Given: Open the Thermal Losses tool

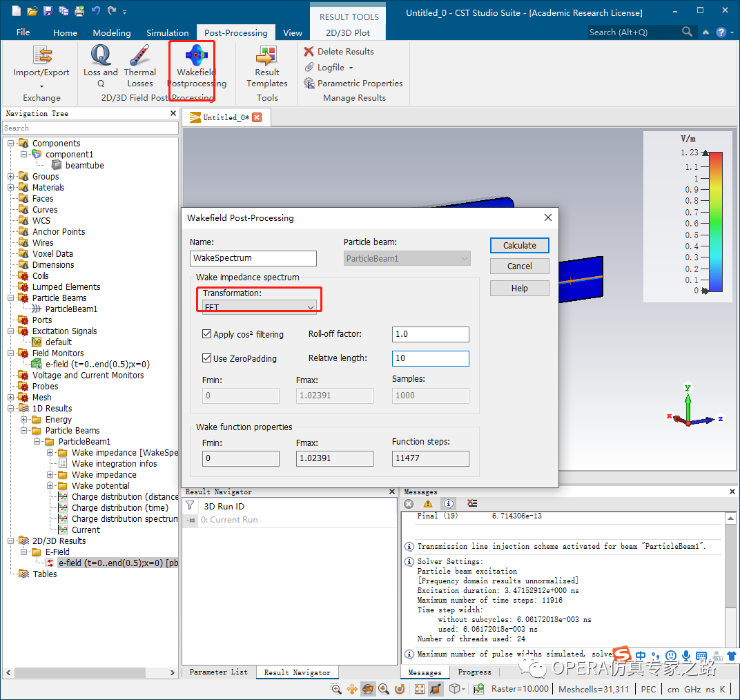Looking at the screenshot, I should pos(140,66).
